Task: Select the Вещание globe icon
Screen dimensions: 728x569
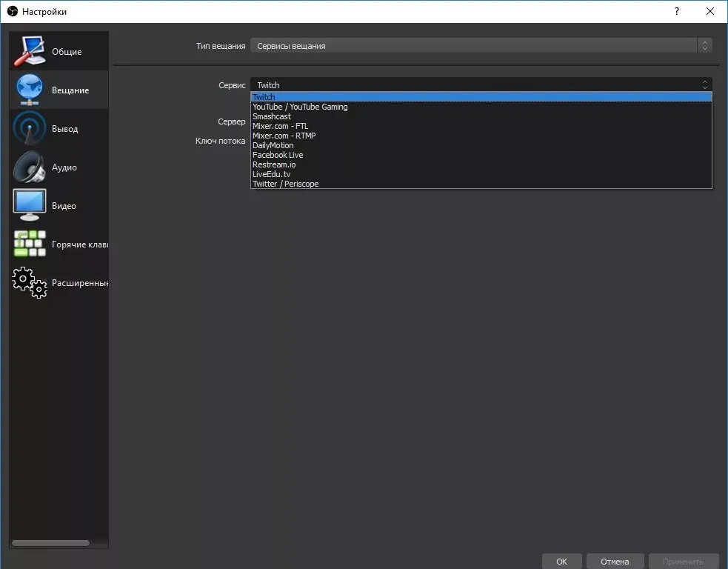Action: (29, 90)
